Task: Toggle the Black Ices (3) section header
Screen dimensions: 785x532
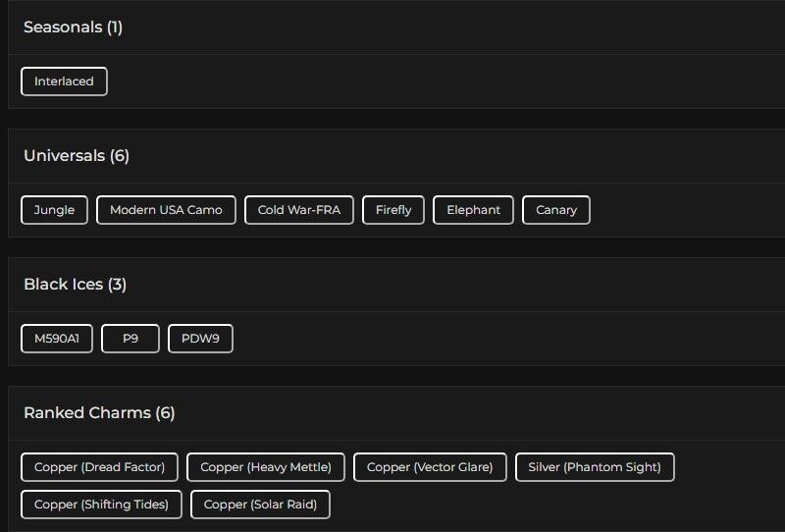Action: (75, 285)
